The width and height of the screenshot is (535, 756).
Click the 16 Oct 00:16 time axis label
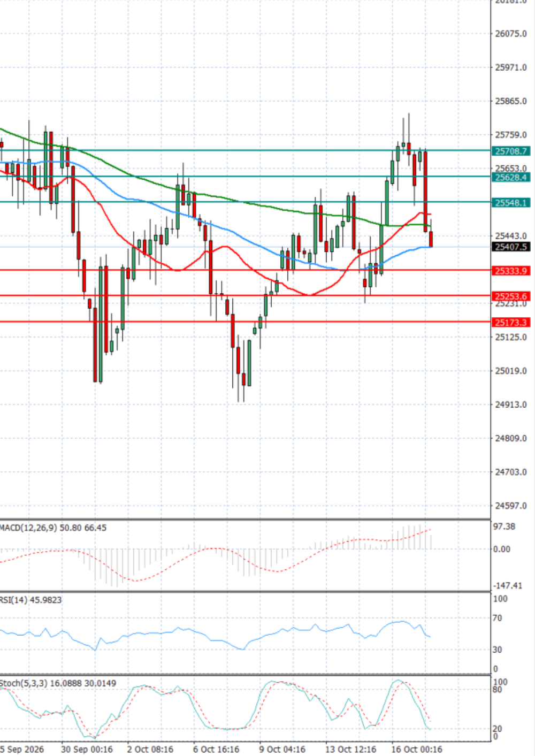point(417,749)
